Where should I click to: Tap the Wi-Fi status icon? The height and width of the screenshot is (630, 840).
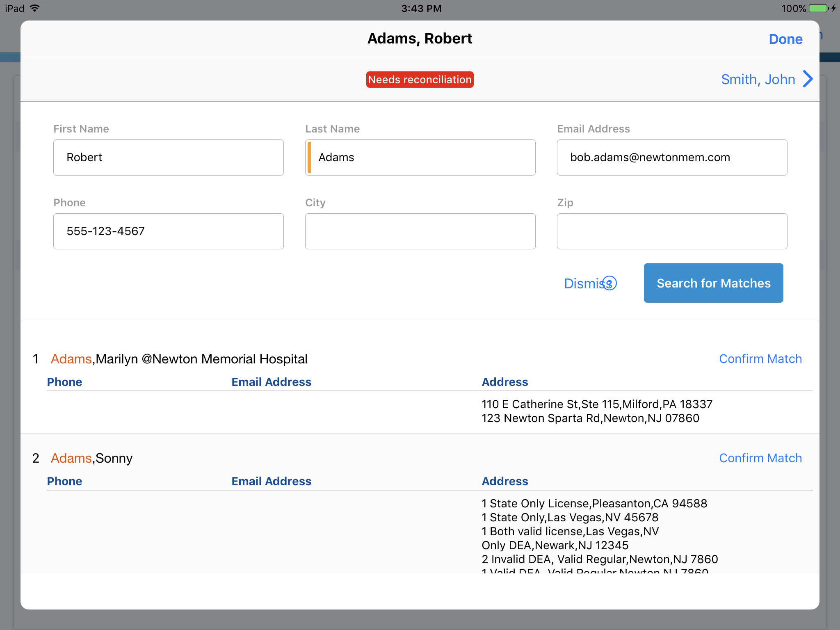click(x=35, y=8)
